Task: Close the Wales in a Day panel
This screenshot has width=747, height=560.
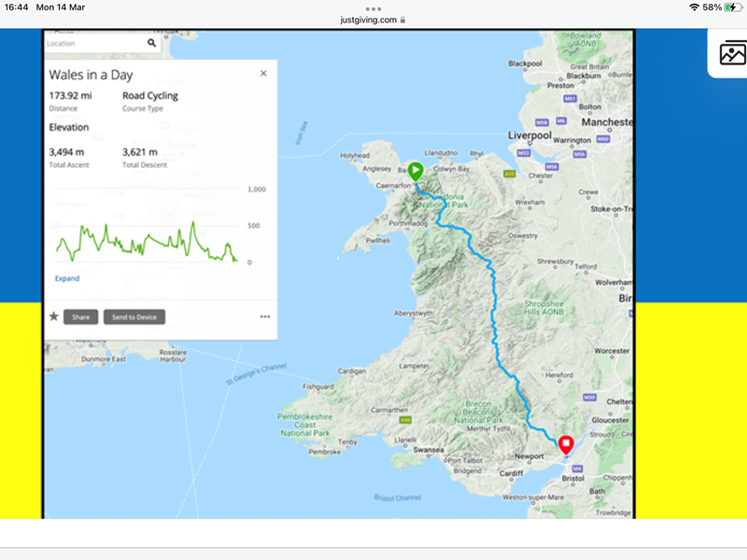Action: [x=263, y=73]
